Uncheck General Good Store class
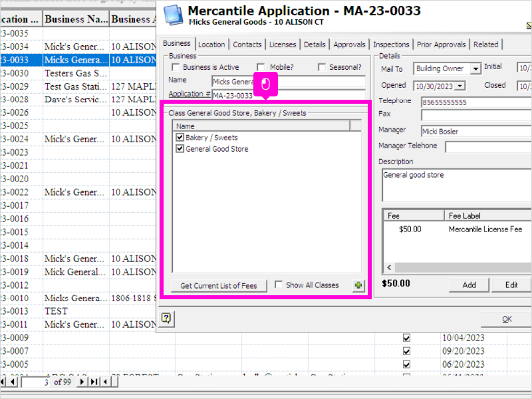532x399 pixels. (180, 148)
